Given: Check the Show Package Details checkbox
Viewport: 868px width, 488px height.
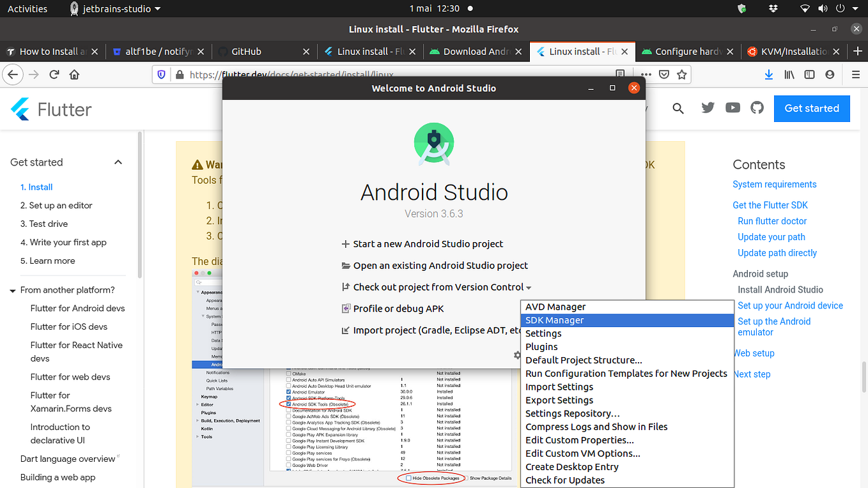Looking at the screenshot, I should tap(467, 477).
